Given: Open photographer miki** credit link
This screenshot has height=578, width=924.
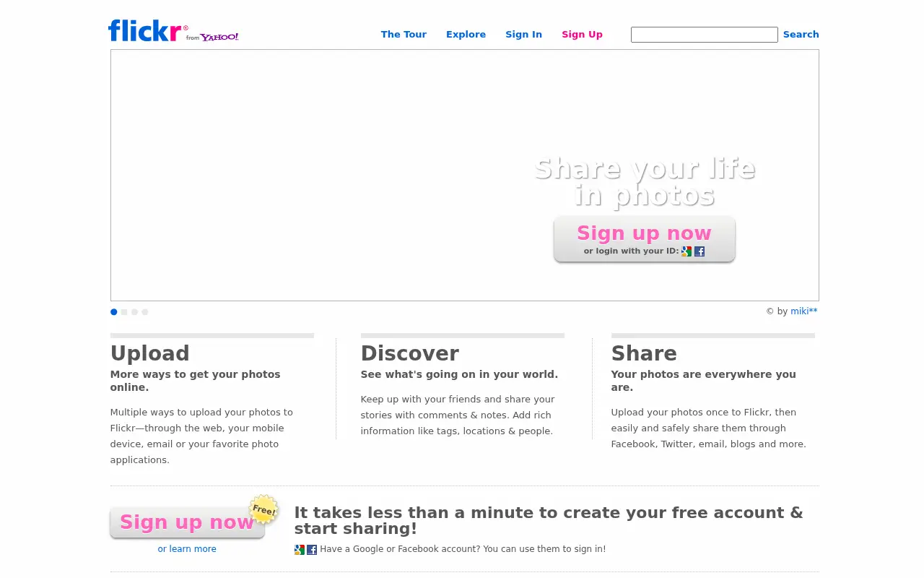Looking at the screenshot, I should 804,311.
